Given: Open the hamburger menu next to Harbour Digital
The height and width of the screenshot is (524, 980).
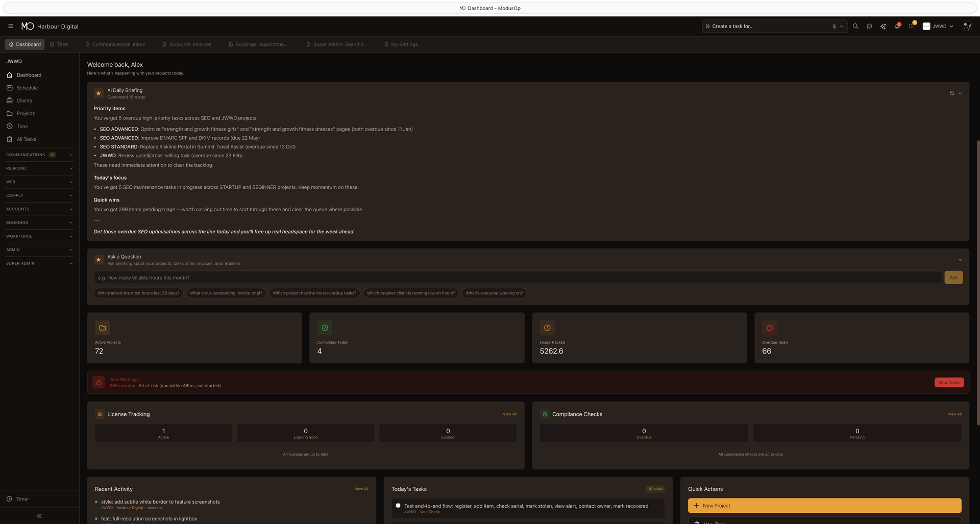Looking at the screenshot, I should (x=11, y=26).
